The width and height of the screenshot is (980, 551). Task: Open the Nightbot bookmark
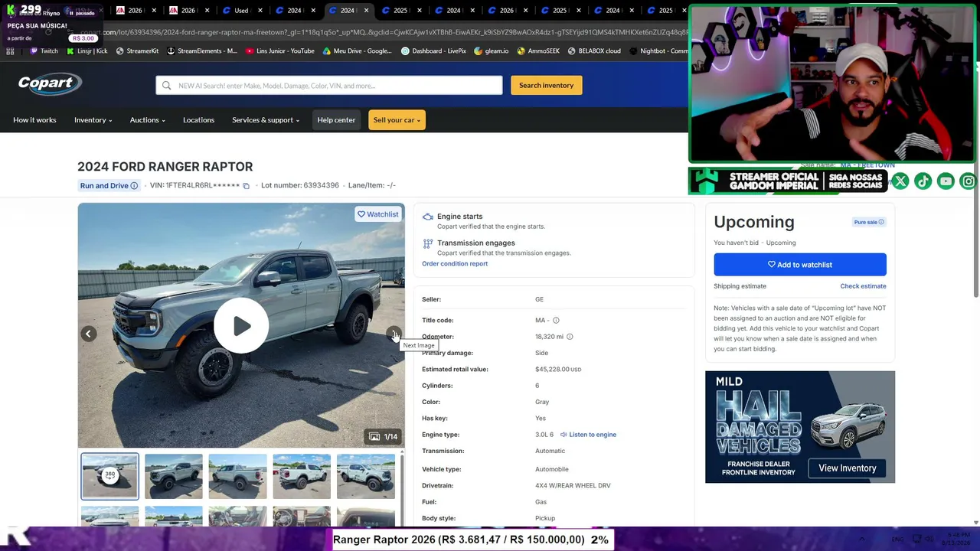tap(658, 51)
